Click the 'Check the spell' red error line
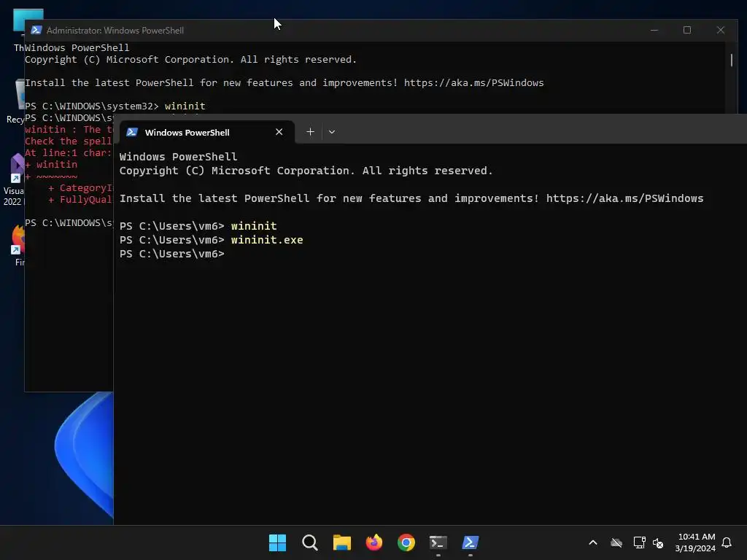This screenshot has width=747, height=560. 68,141
